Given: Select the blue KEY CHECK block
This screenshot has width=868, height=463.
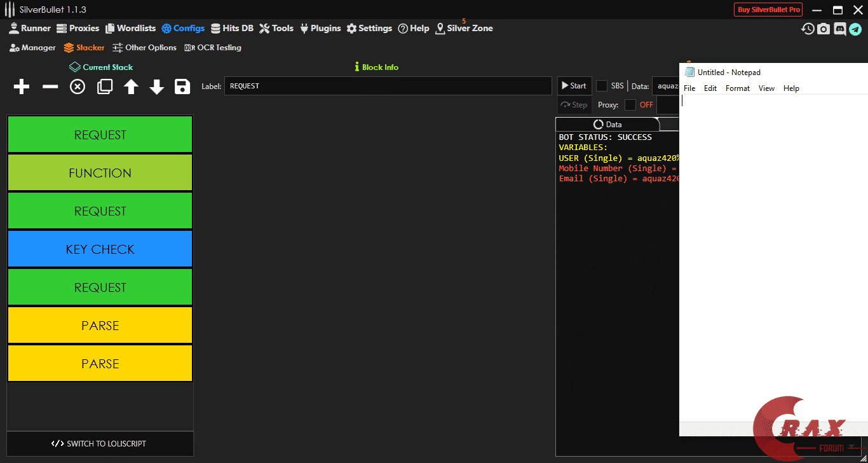Looking at the screenshot, I should pyautogui.click(x=100, y=249).
